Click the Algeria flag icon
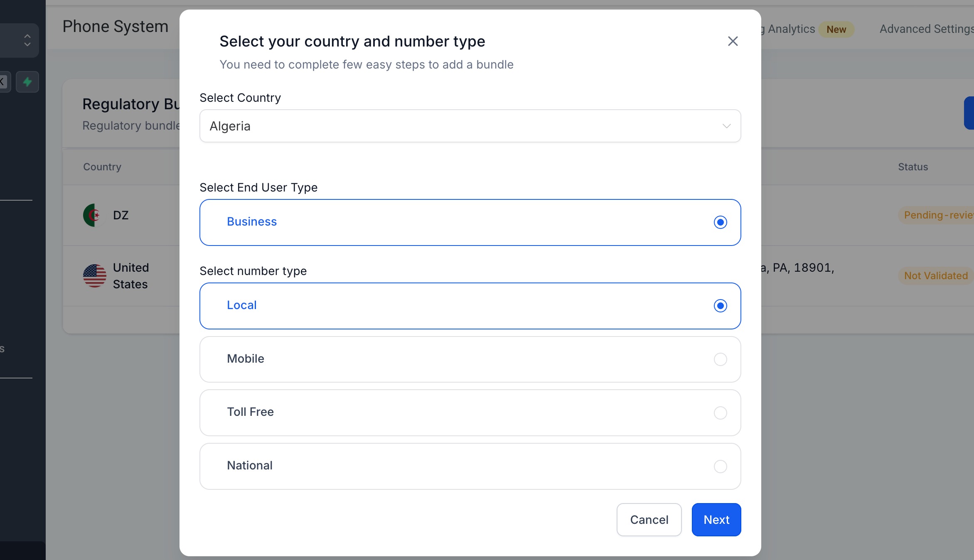This screenshot has height=560, width=974. click(x=94, y=215)
